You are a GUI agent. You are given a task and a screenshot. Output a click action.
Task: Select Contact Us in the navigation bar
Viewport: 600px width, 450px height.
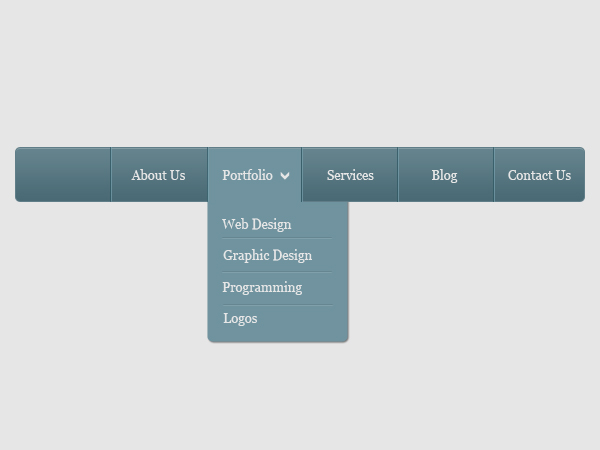click(540, 174)
